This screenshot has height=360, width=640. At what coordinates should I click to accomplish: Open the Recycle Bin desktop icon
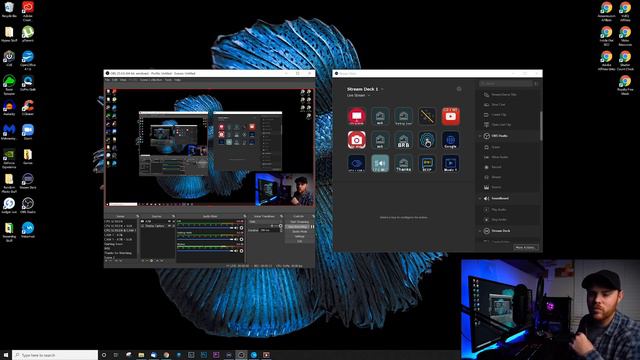[9, 10]
